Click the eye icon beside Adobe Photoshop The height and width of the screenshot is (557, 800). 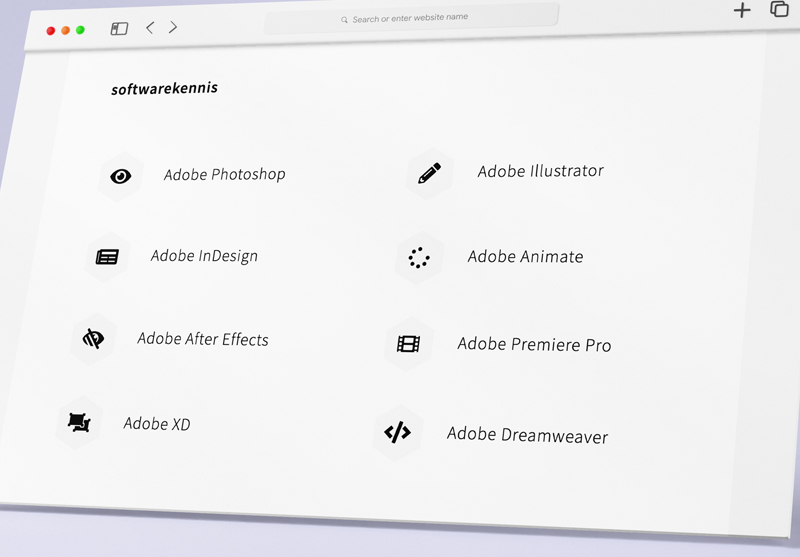point(120,176)
